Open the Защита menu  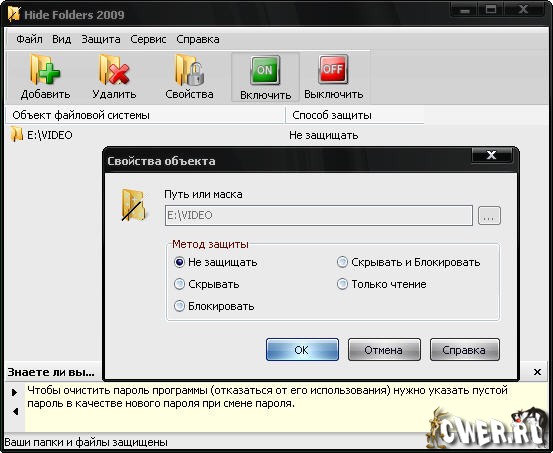click(101, 39)
